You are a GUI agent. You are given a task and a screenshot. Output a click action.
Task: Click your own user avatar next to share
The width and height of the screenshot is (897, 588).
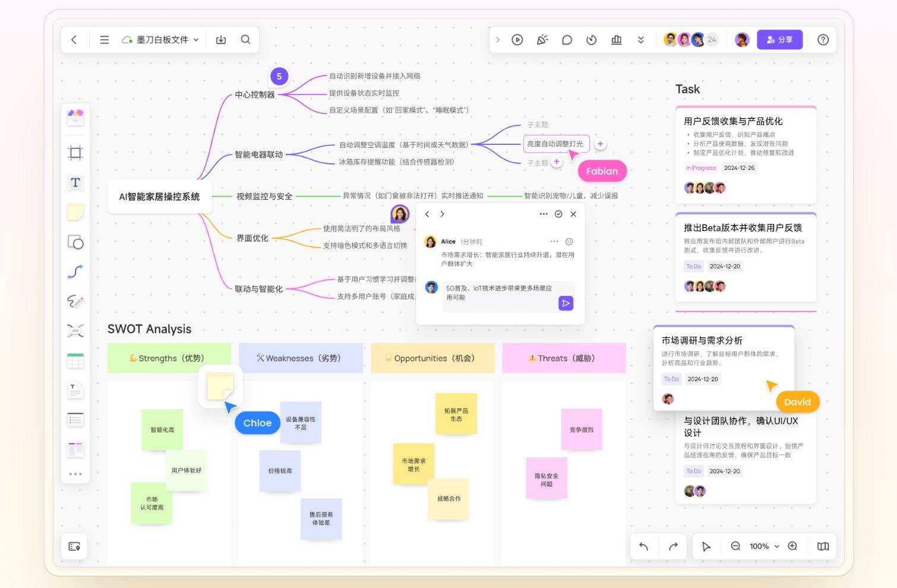(742, 40)
